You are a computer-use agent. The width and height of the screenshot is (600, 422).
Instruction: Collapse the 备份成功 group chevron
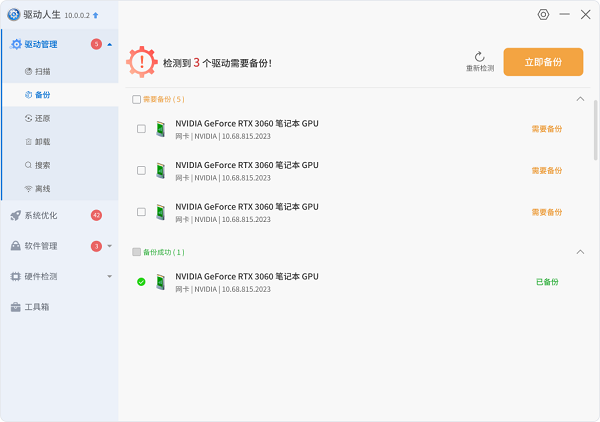pyautogui.click(x=580, y=252)
